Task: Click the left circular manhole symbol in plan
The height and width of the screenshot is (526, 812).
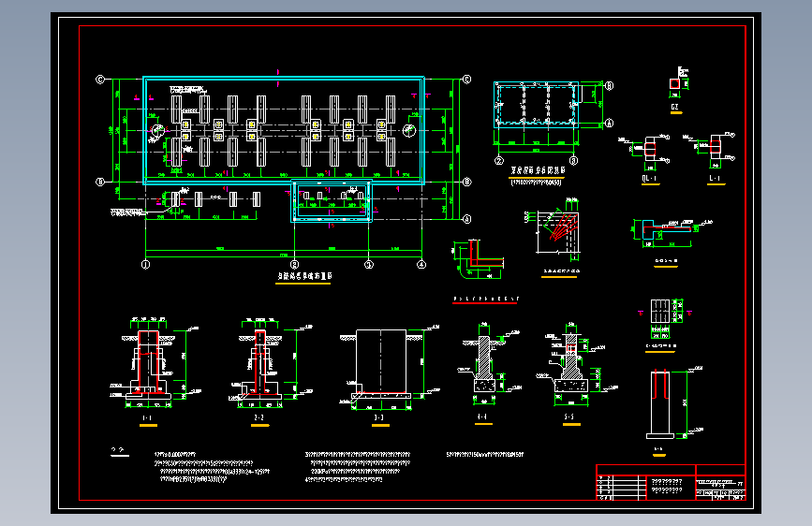Action: [157, 130]
